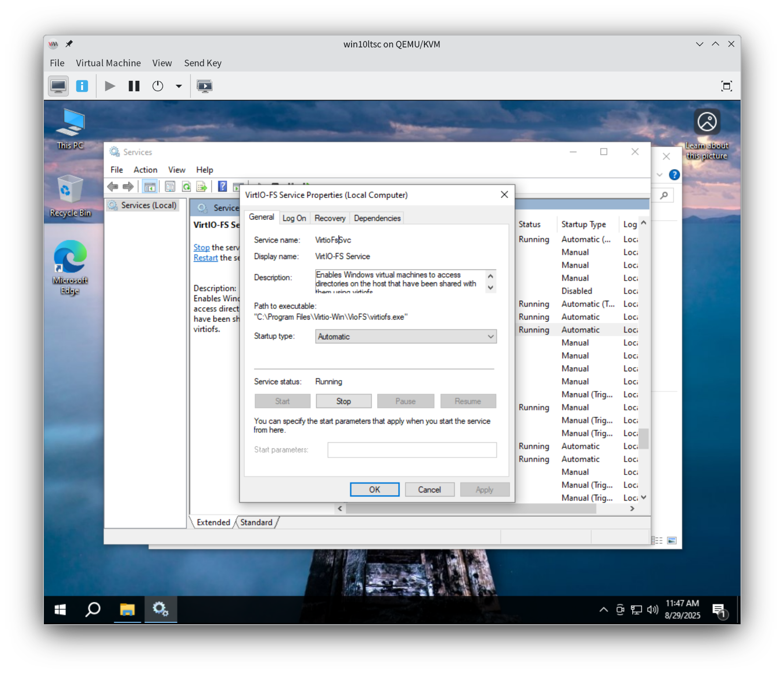This screenshot has height=676, width=784.
Task: Click the snapshots manager toolbar icon
Action: pos(205,86)
